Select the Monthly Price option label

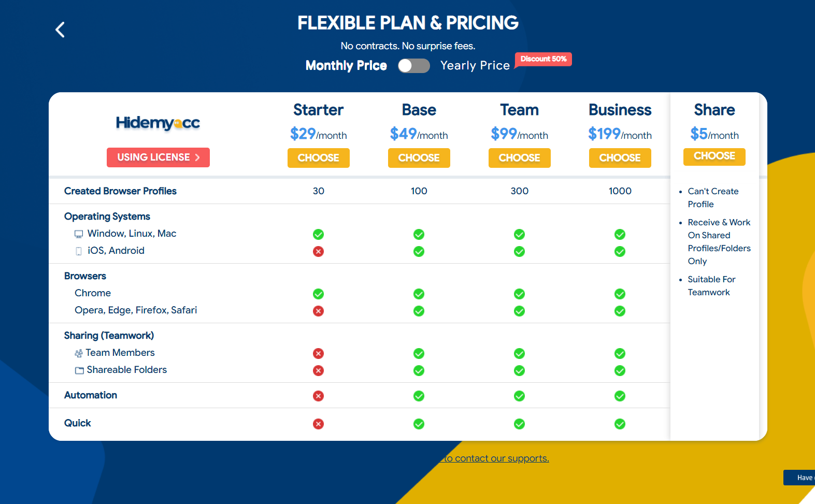tap(346, 66)
